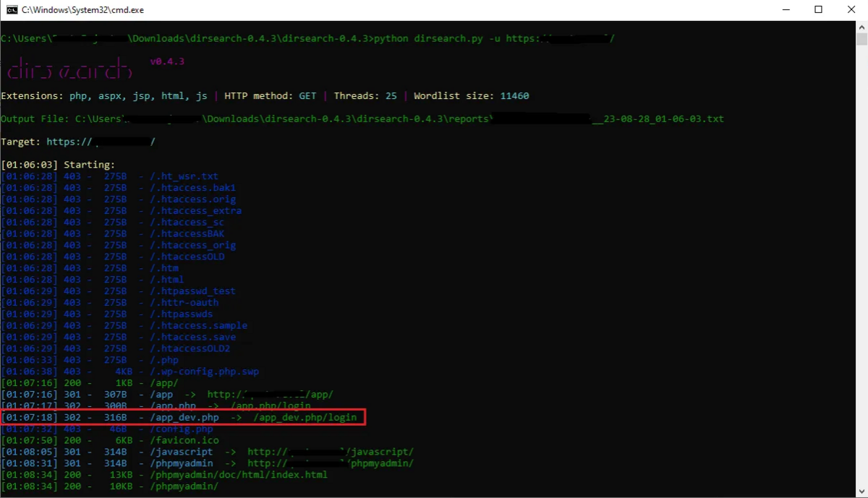868x498 pixels.
Task: Select the highlighted /app_dev.php result line
Action: (181, 417)
